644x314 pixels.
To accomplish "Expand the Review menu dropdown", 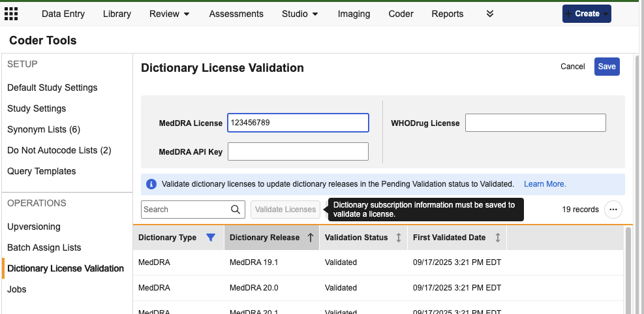I will (169, 14).
